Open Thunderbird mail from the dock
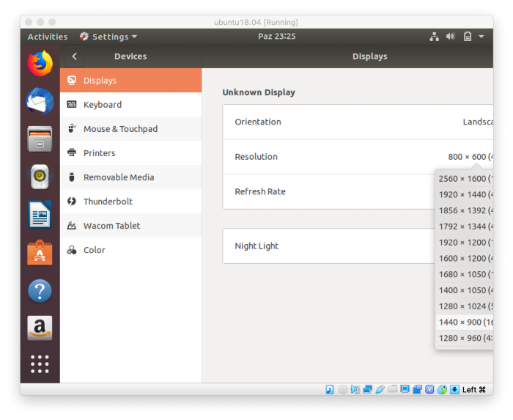 click(40, 101)
